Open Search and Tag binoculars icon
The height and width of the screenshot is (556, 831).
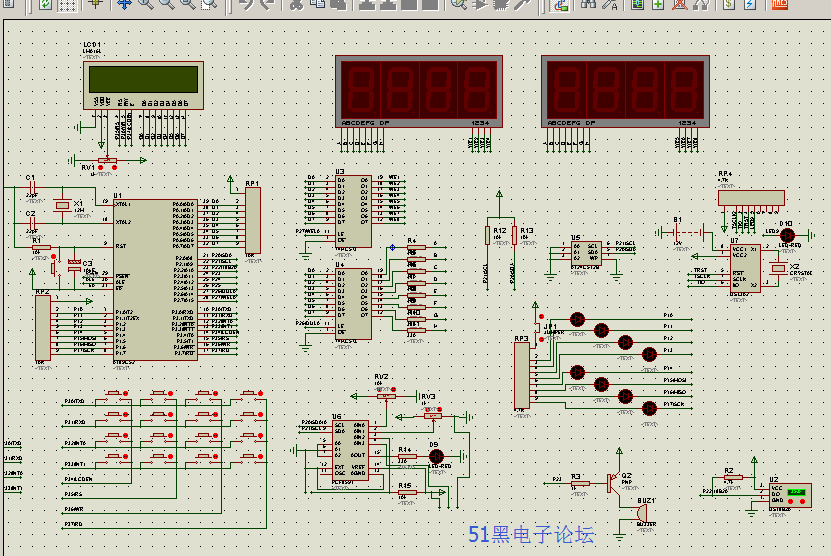[x=588, y=4]
